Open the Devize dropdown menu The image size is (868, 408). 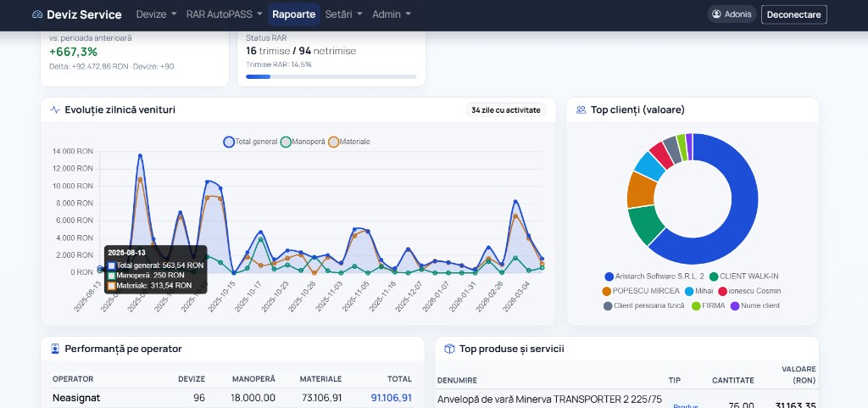156,14
